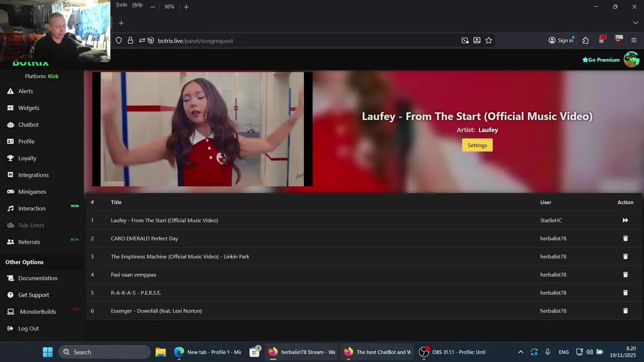Open Sub-Users in the sidebar

31,225
